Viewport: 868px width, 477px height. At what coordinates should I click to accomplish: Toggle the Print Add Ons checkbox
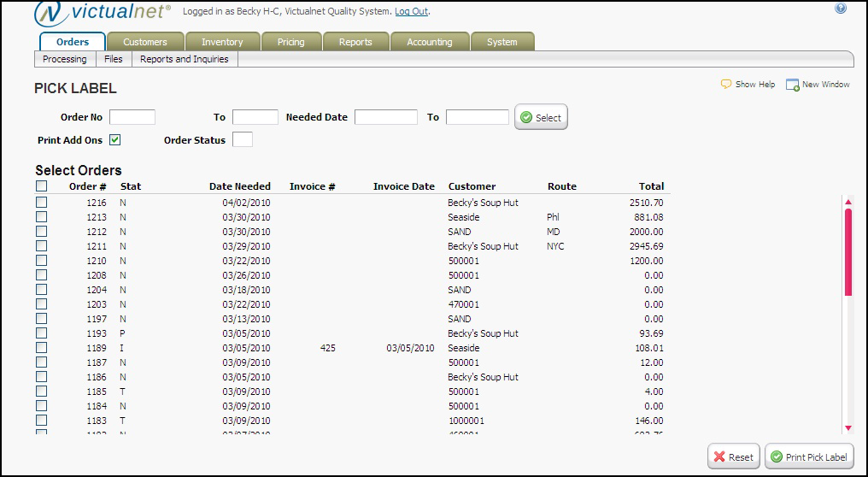coord(114,140)
